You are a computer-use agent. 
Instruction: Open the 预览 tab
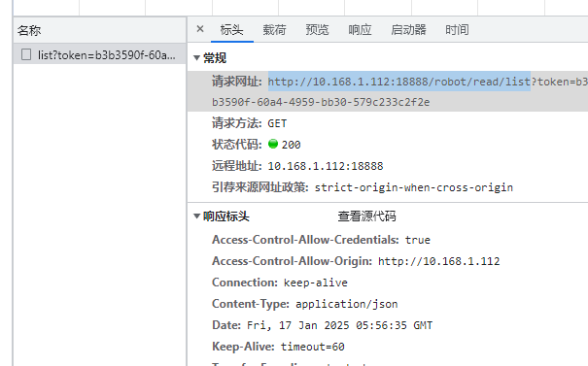point(317,29)
